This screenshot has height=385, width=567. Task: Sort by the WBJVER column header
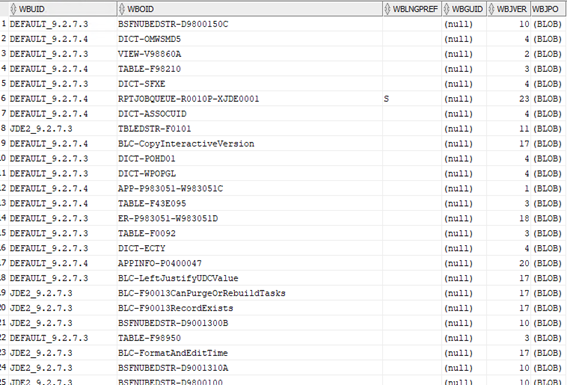click(x=509, y=9)
